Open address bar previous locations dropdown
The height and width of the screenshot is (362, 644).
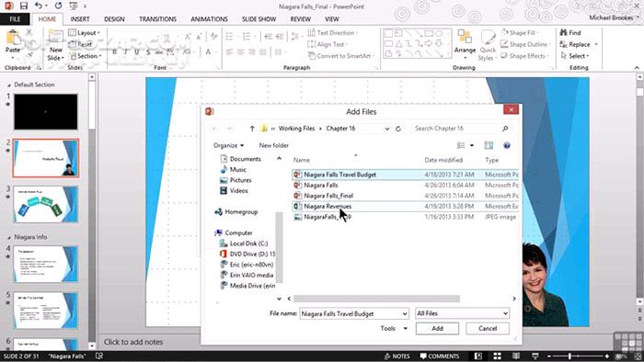pos(387,129)
